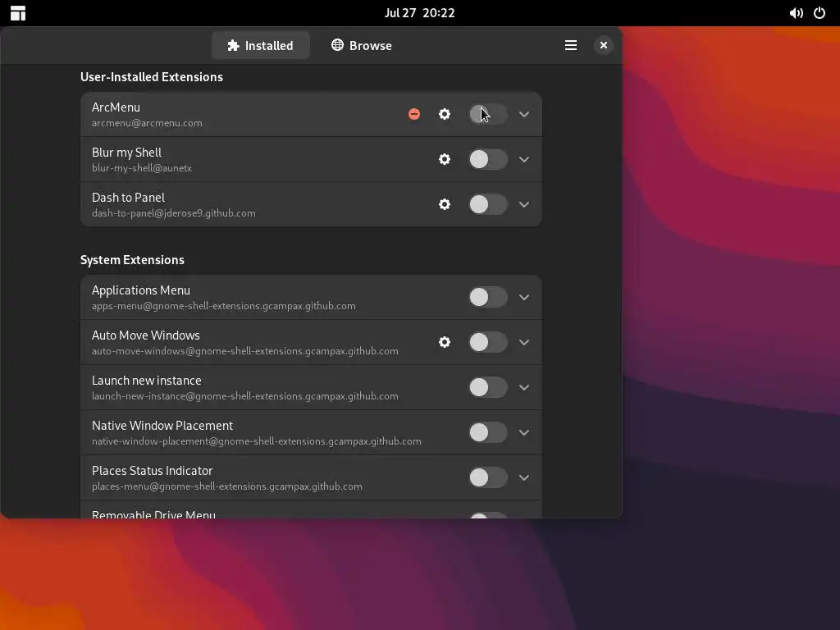Close the Extensions window
The height and width of the screenshot is (630, 840).
coord(604,46)
